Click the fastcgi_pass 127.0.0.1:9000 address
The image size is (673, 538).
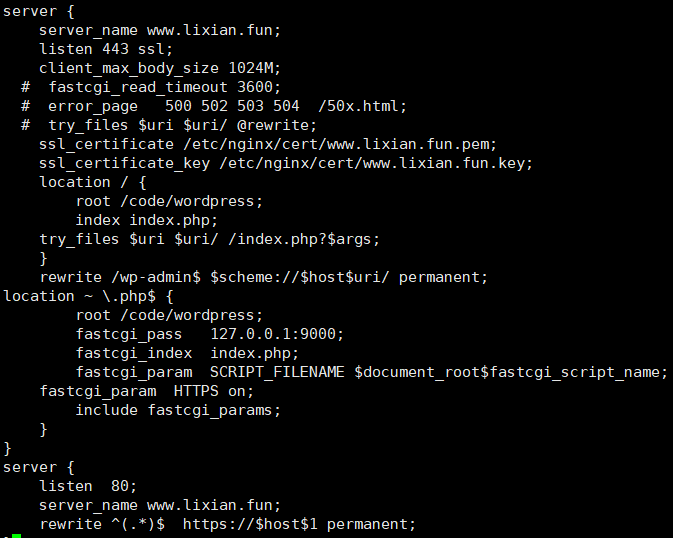pyautogui.click(x=277, y=334)
